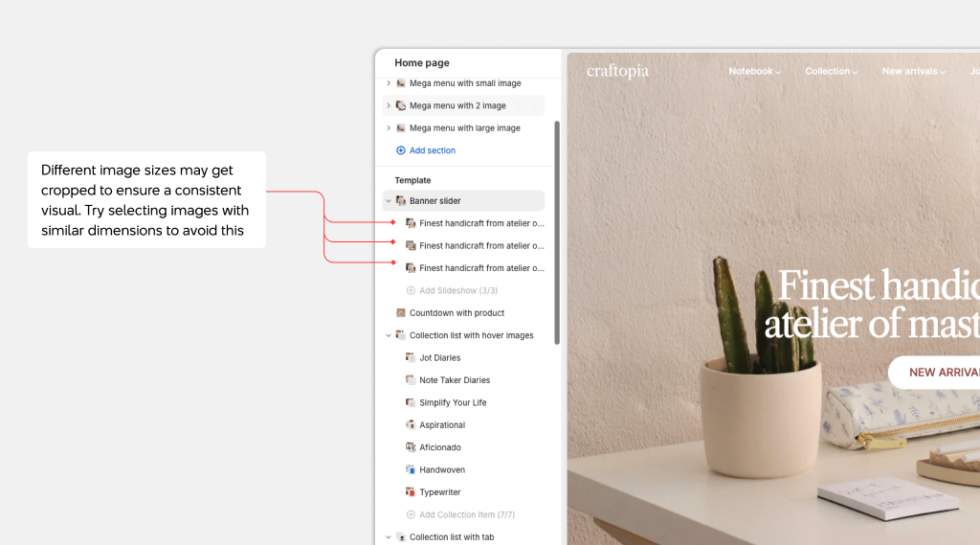
Task: Click the plus icon beside Add section
Action: coord(401,150)
